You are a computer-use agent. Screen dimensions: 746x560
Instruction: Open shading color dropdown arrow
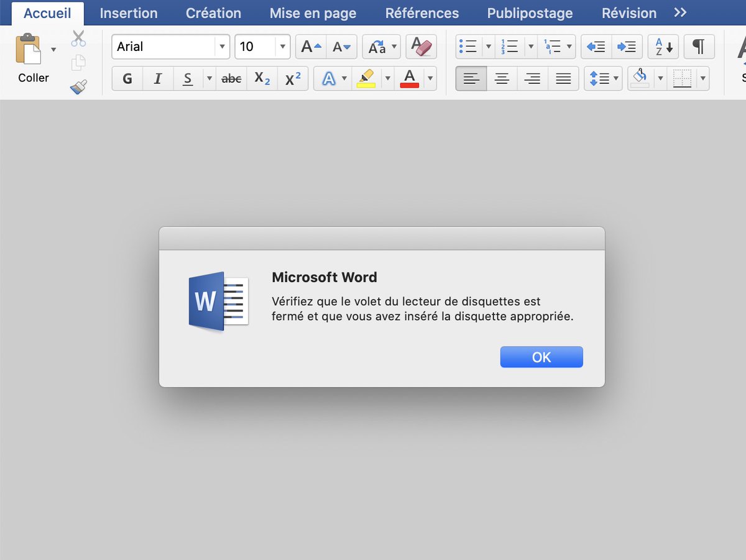pos(660,79)
